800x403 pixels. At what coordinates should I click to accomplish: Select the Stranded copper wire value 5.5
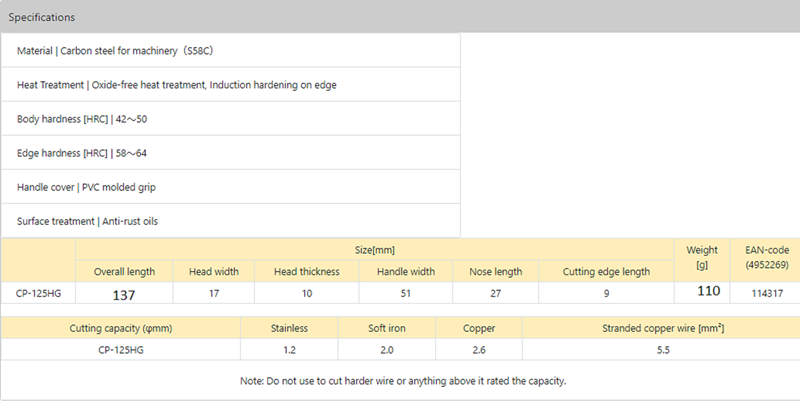tap(662, 350)
